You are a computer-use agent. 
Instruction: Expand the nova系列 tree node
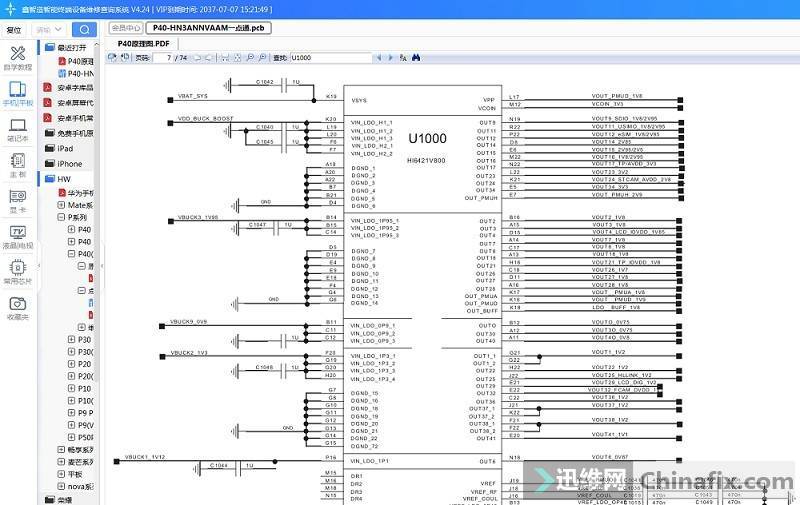[x=61, y=486]
